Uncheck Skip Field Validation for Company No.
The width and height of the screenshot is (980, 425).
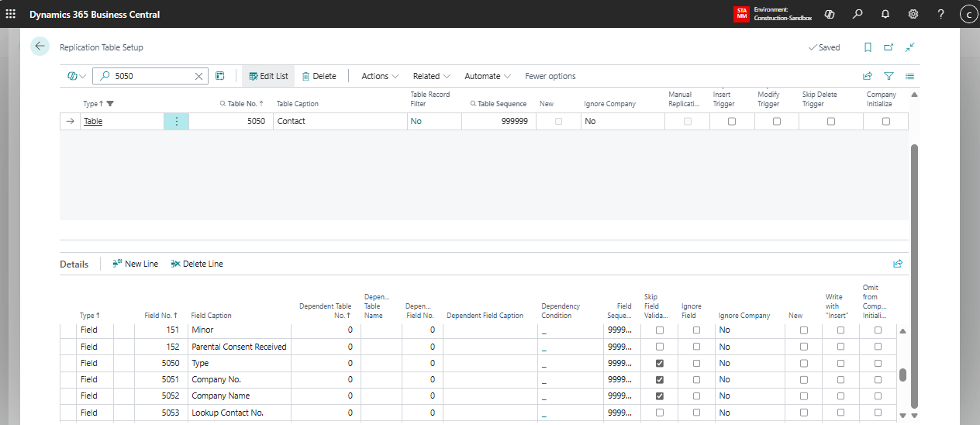(x=660, y=380)
